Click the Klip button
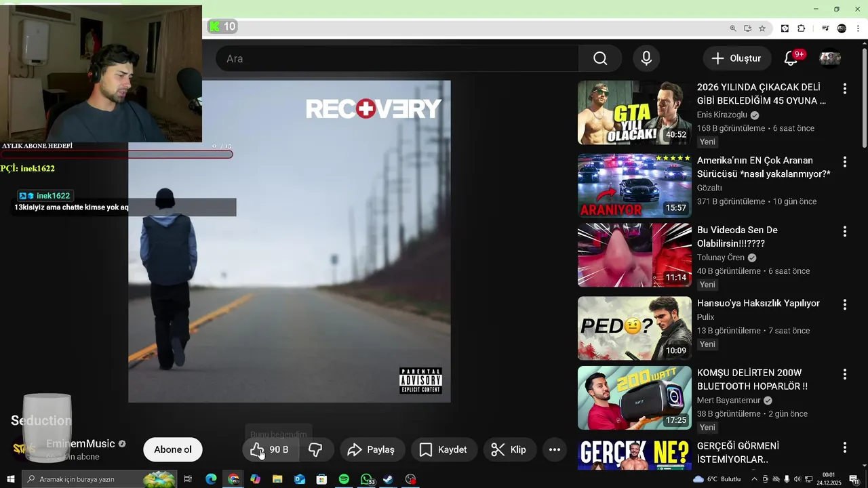868x488 pixels. pos(509,449)
